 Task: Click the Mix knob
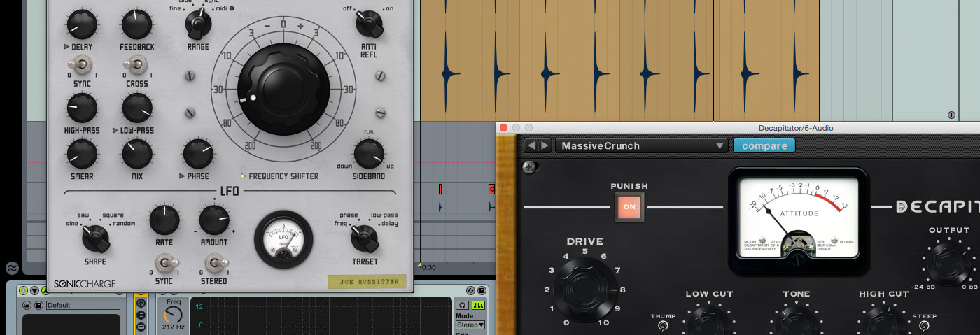coord(136,154)
